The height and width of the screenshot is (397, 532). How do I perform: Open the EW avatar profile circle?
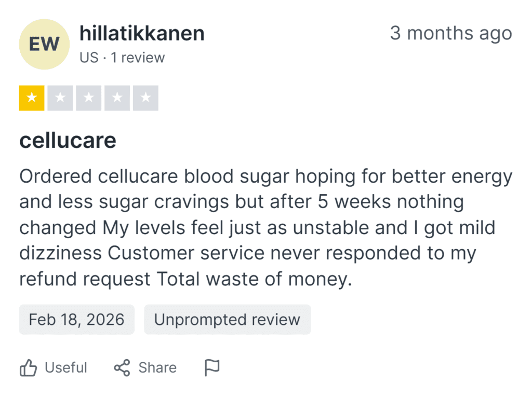tap(44, 44)
